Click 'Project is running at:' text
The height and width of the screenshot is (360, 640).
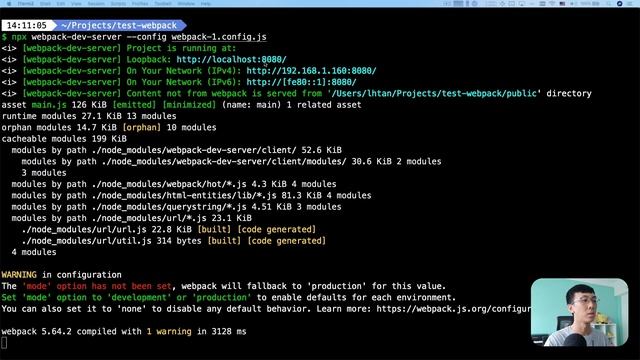[x=181, y=48]
